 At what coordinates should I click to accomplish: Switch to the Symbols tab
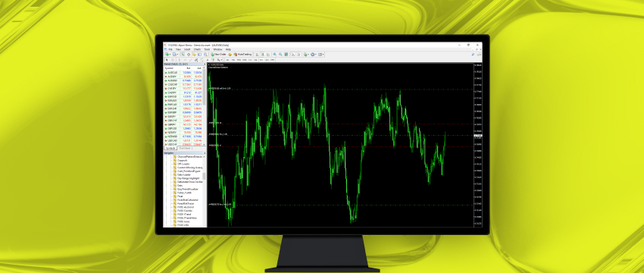(x=170, y=148)
